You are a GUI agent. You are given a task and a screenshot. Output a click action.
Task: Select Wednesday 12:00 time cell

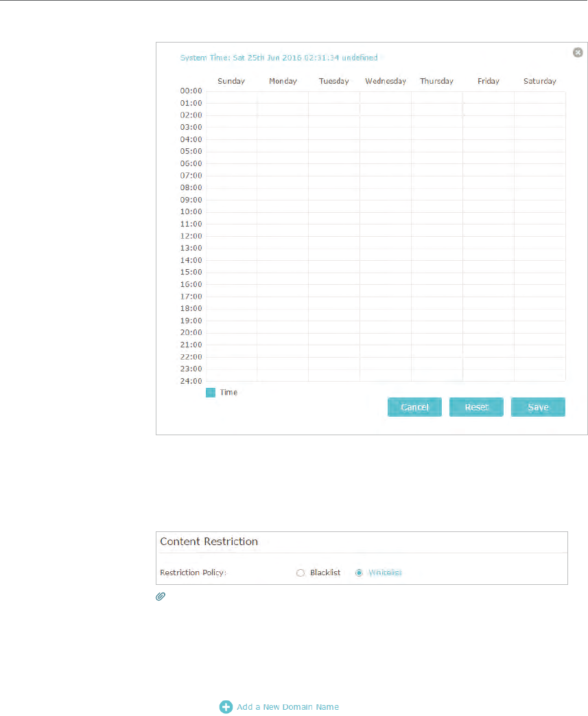[386, 242]
